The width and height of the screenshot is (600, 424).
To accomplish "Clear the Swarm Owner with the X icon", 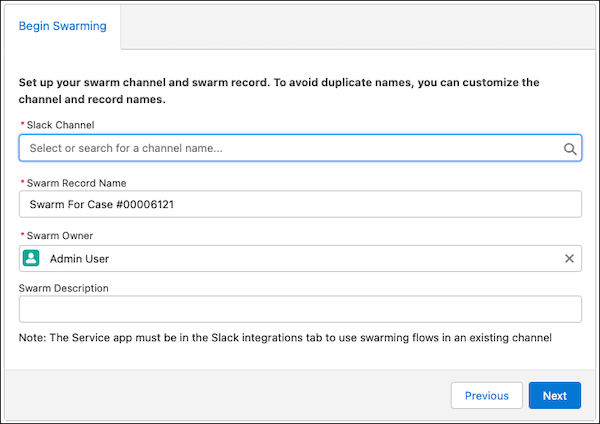I will tap(569, 259).
